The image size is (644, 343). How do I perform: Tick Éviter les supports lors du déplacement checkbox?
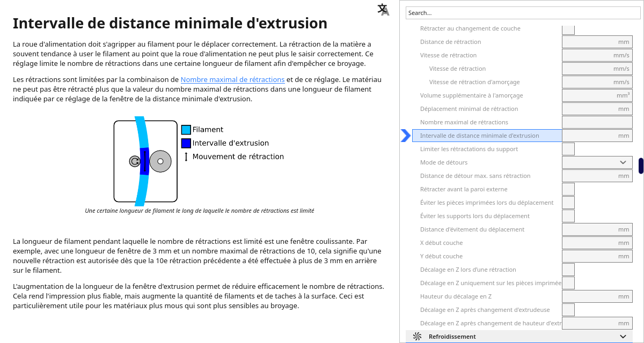point(568,216)
